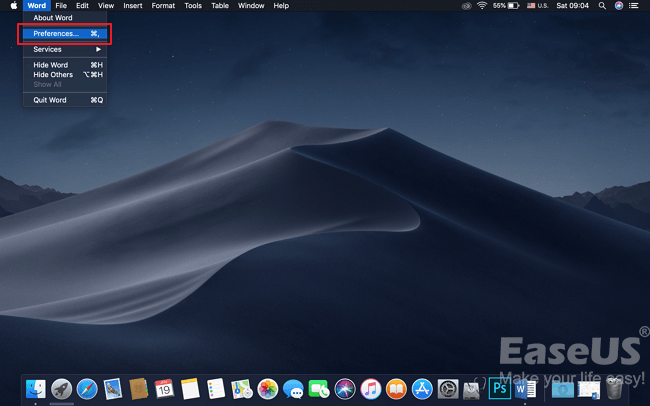Launch Music (iTunes) from the dock
Viewport: 650px width, 406px height.
[x=371, y=389]
